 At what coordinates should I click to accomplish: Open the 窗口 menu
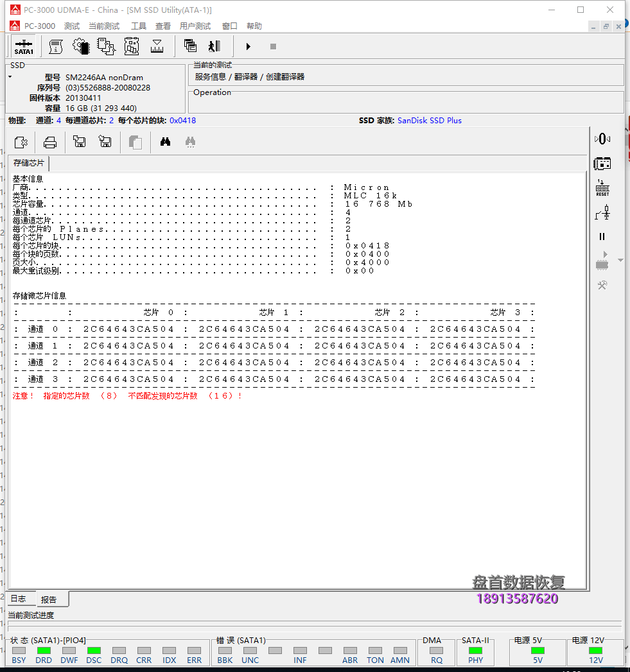229,26
